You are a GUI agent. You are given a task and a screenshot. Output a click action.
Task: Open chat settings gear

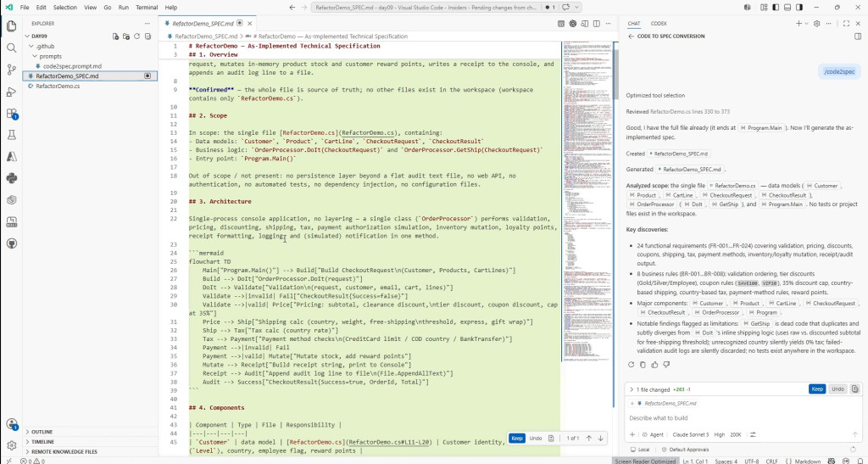(816, 23)
